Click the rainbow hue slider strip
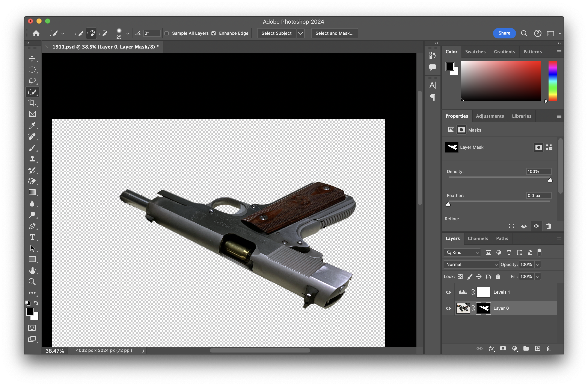Image resolution: width=588 pixels, height=386 pixels. click(x=552, y=81)
